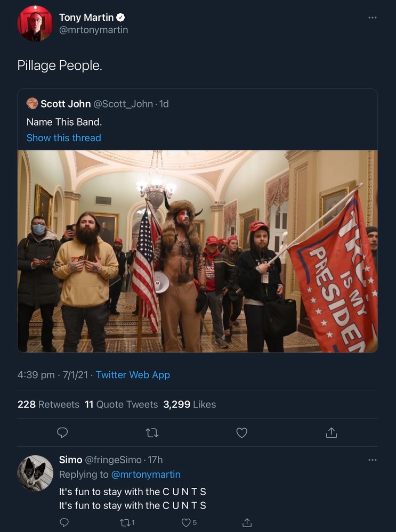Open the 3,299 Likes list
The image size is (396, 532).
(x=189, y=404)
